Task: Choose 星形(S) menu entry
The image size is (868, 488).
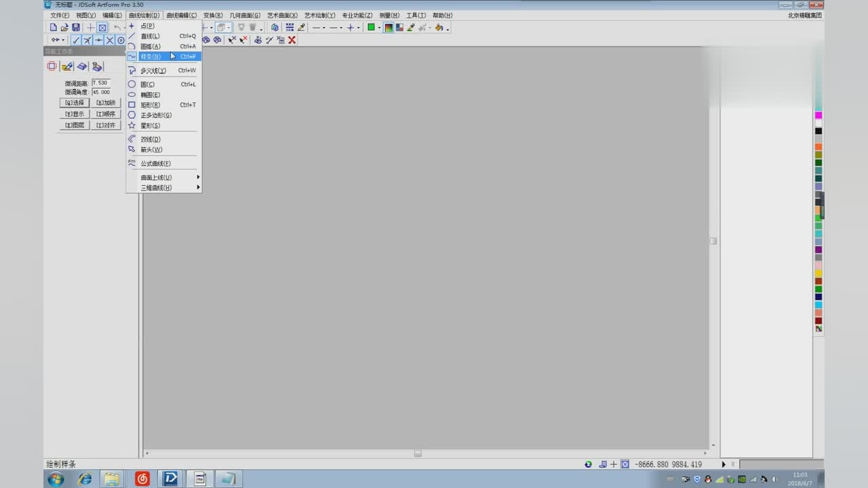Action: [163, 125]
